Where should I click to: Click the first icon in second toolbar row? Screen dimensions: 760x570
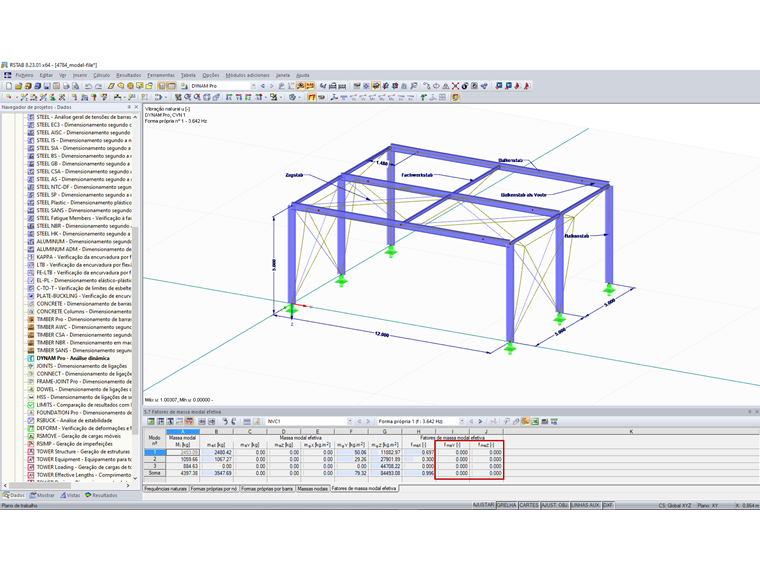[9, 97]
